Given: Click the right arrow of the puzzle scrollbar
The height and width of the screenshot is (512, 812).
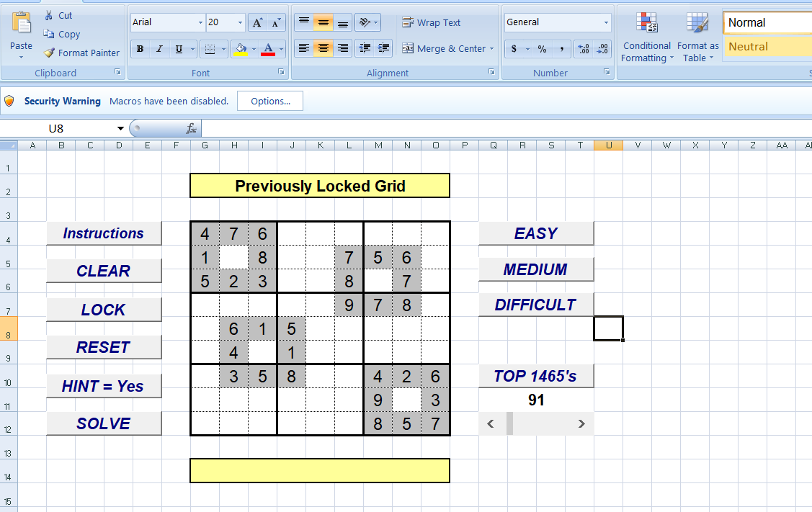Looking at the screenshot, I should click(581, 423).
